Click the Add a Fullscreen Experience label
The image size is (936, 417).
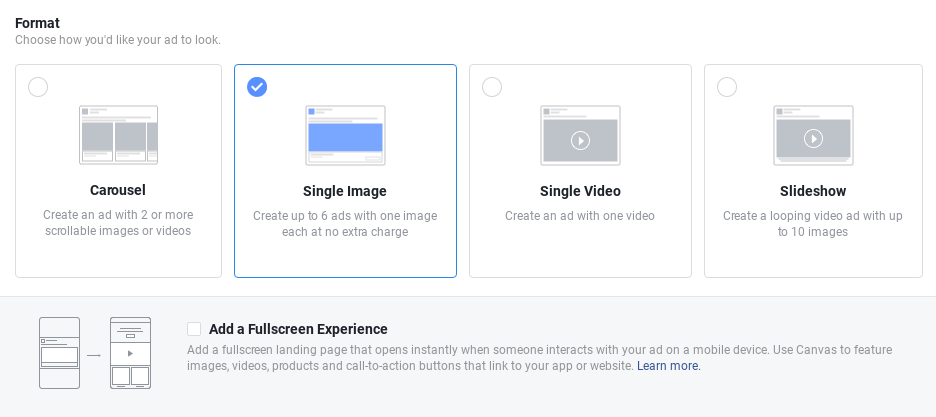(x=298, y=329)
